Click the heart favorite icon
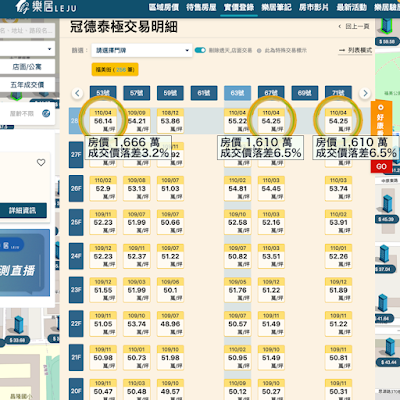The height and width of the screenshot is (400, 400). 41,163
